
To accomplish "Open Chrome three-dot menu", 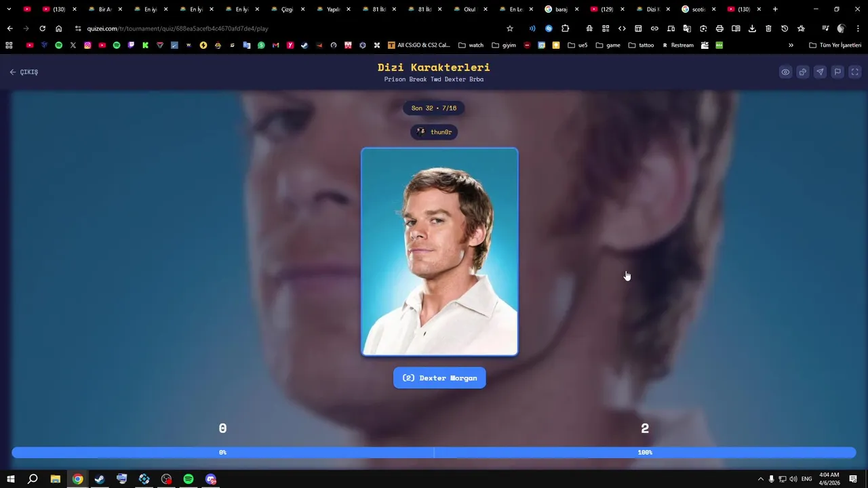I will (x=858, y=28).
